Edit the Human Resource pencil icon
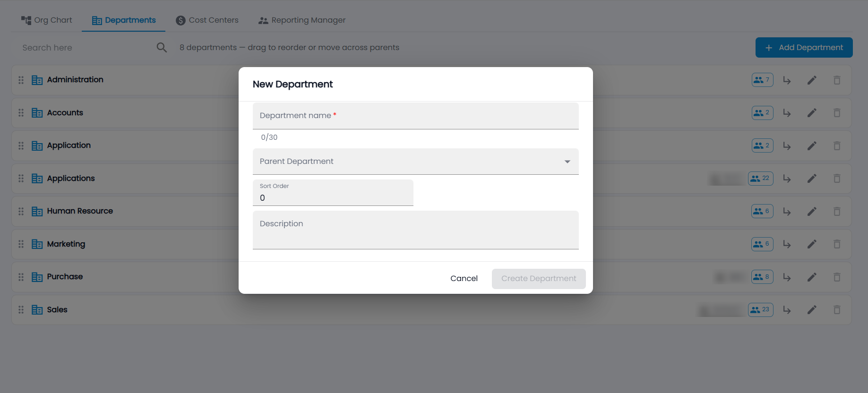Screen dimensions: 868x393 812,212
